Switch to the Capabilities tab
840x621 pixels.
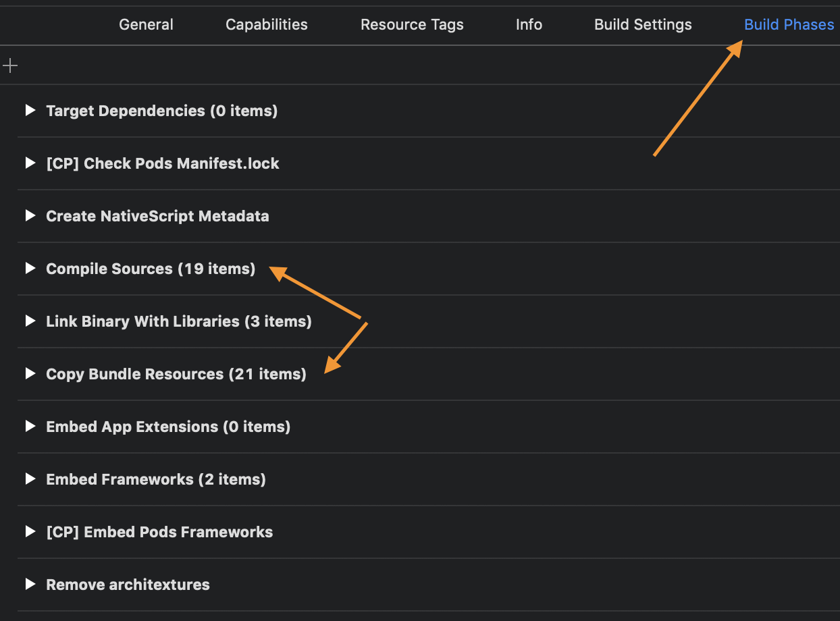pos(266,24)
